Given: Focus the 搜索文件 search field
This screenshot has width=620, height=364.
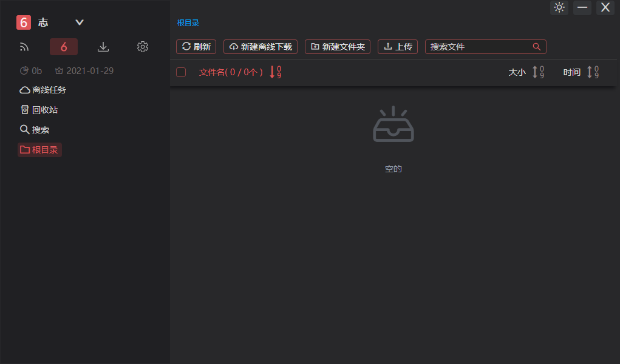Looking at the screenshot, I should coord(477,47).
